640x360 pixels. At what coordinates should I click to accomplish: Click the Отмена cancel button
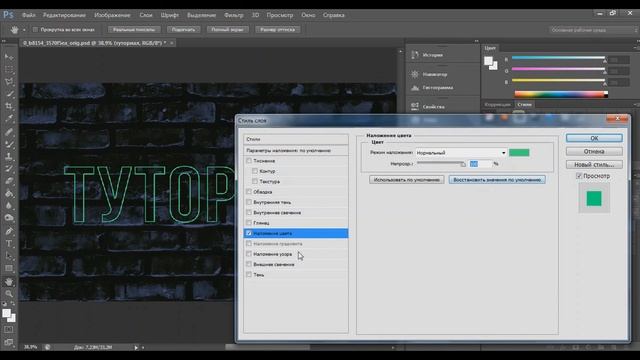(x=594, y=151)
